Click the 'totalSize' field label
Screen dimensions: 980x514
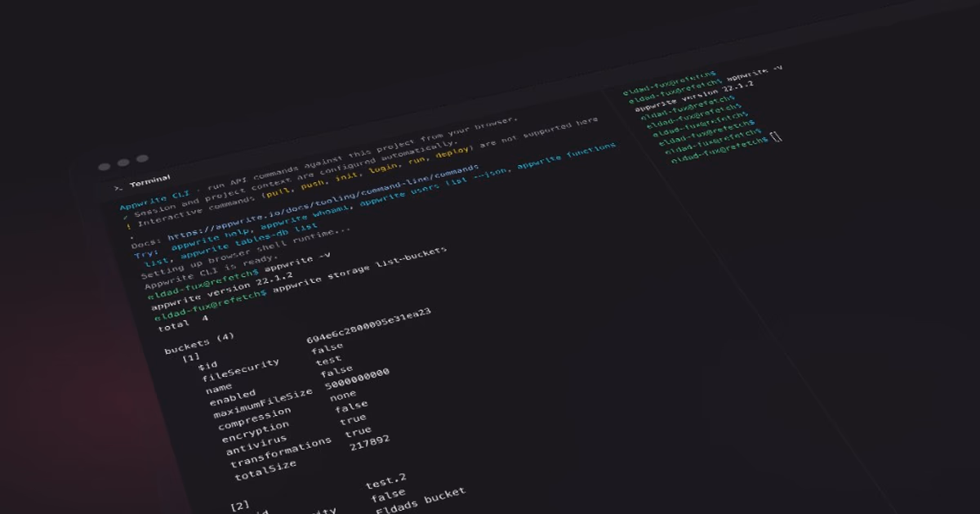click(265, 470)
